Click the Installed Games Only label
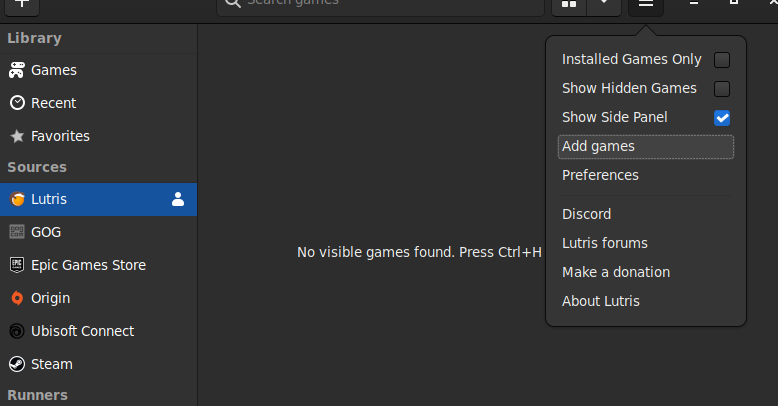The image size is (778, 406). pyautogui.click(x=632, y=60)
